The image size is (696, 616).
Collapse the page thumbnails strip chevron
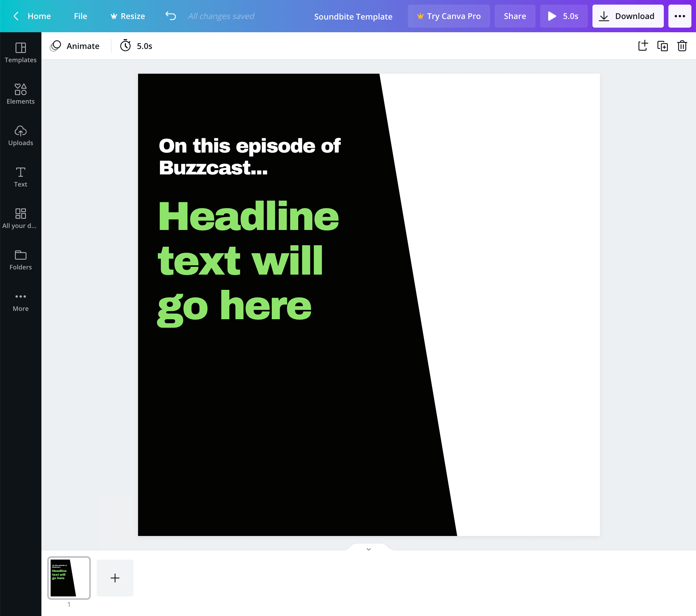click(x=368, y=549)
